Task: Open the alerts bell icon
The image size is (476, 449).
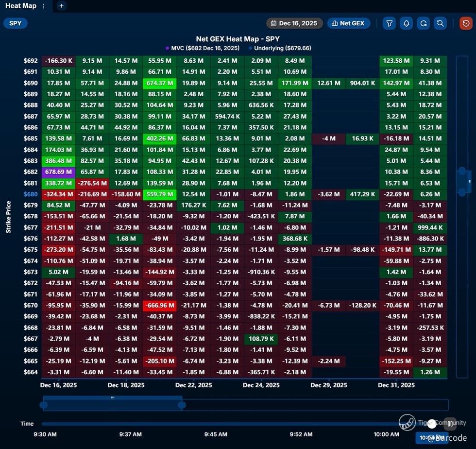Action: pyautogui.click(x=406, y=23)
